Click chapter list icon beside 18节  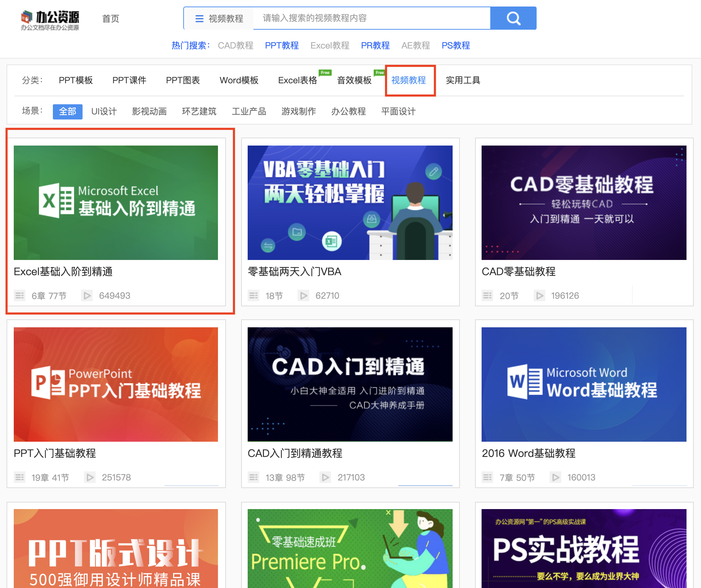tap(253, 296)
